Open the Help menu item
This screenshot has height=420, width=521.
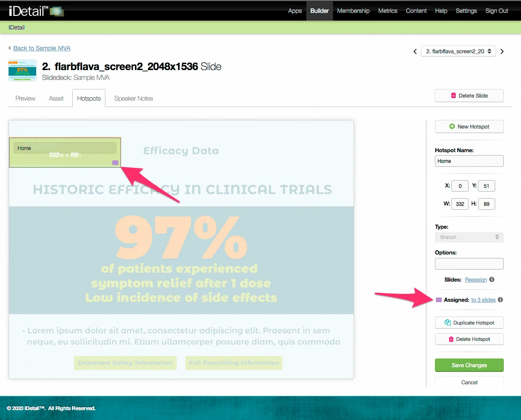(x=441, y=11)
